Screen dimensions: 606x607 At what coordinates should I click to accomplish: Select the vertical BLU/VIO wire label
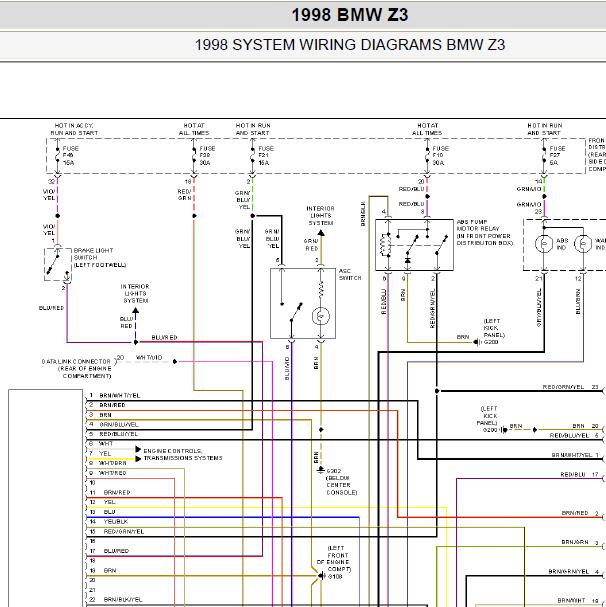click(287, 369)
